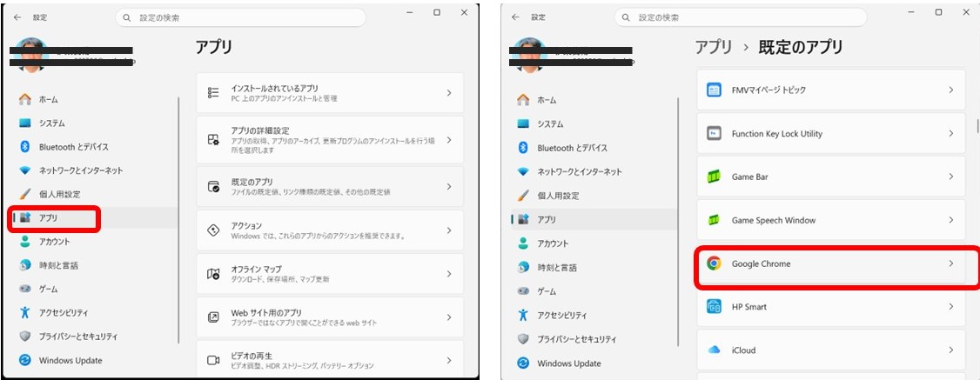Viewport: 980px width, 380px height.
Task: Click the iCloud cloud icon
Action: [714, 350]
